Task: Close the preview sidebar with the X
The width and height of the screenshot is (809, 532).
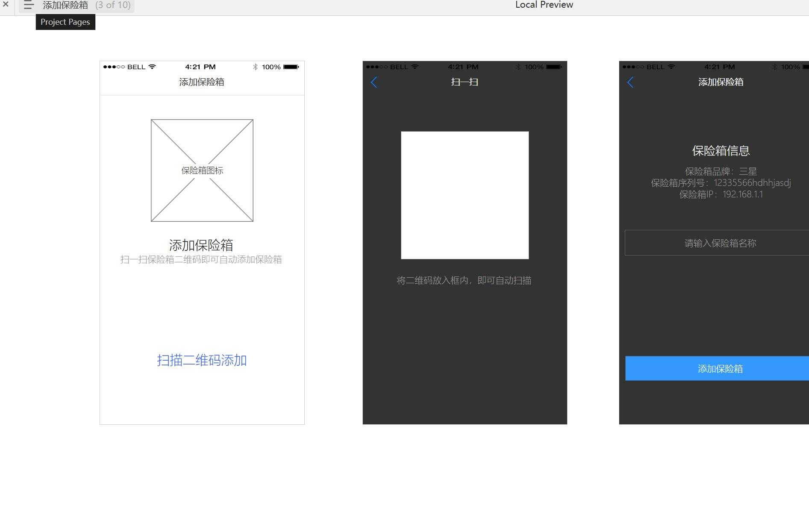Action: click(x=6, y=4)
